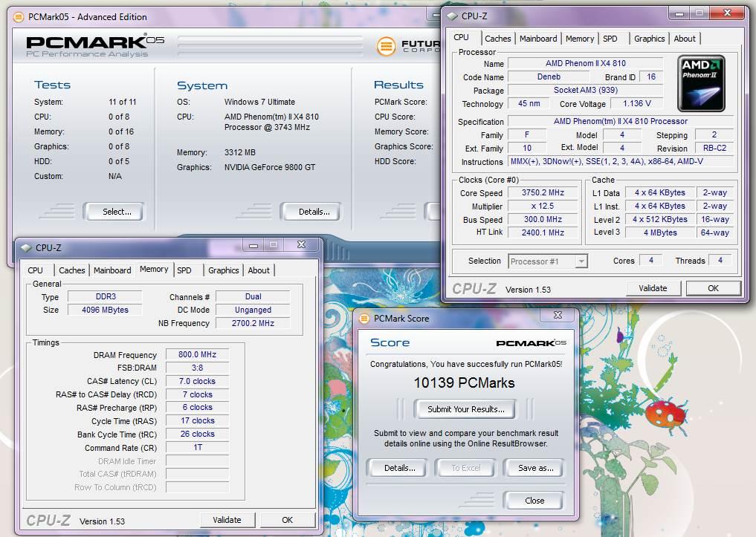The height and width of the screenshot is (537, 756).
Task: Click the OS value Windows 7 Ultimate
Action: tap(259, 102)
